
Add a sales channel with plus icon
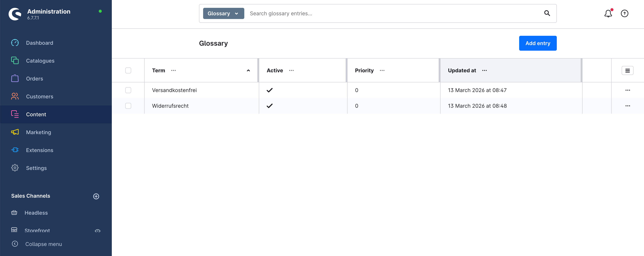[x=96, y=196]
